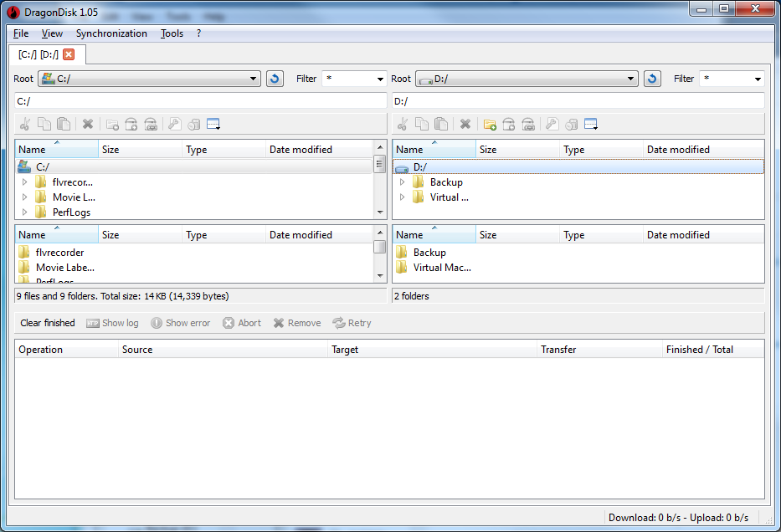
Task: Click the Remove button in the transfer toolbar
Action: click(x=297, y=323)
